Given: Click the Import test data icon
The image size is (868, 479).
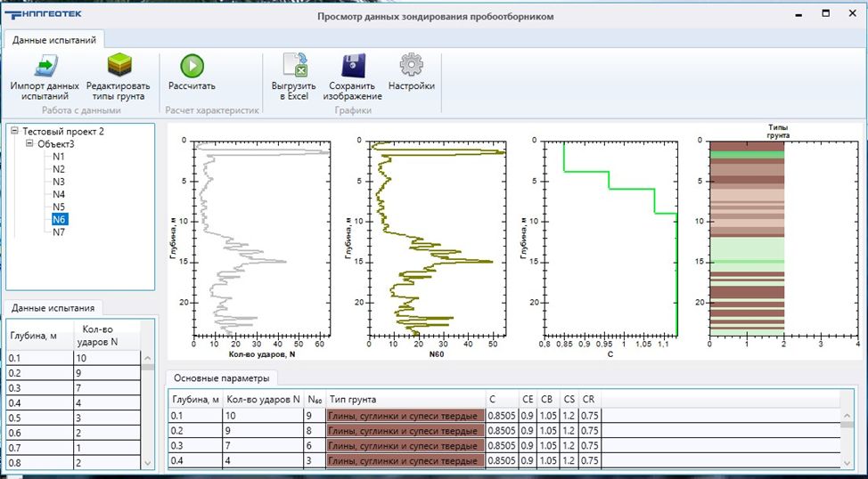Looking at the screenshot, I should [x=45, y=67].
